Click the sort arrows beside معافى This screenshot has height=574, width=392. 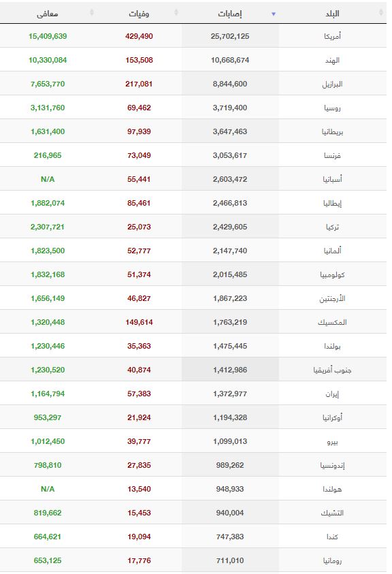click(92, 12)
